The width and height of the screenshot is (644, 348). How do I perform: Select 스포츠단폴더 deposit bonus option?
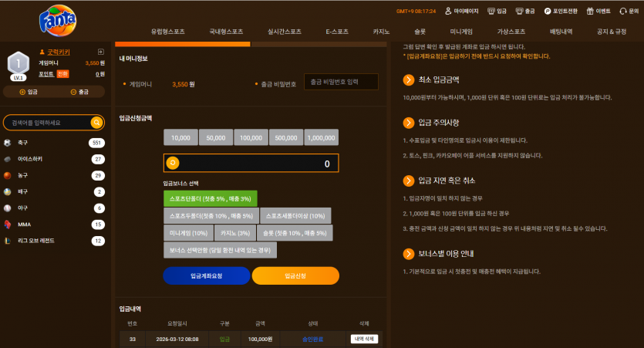[211, 198]
